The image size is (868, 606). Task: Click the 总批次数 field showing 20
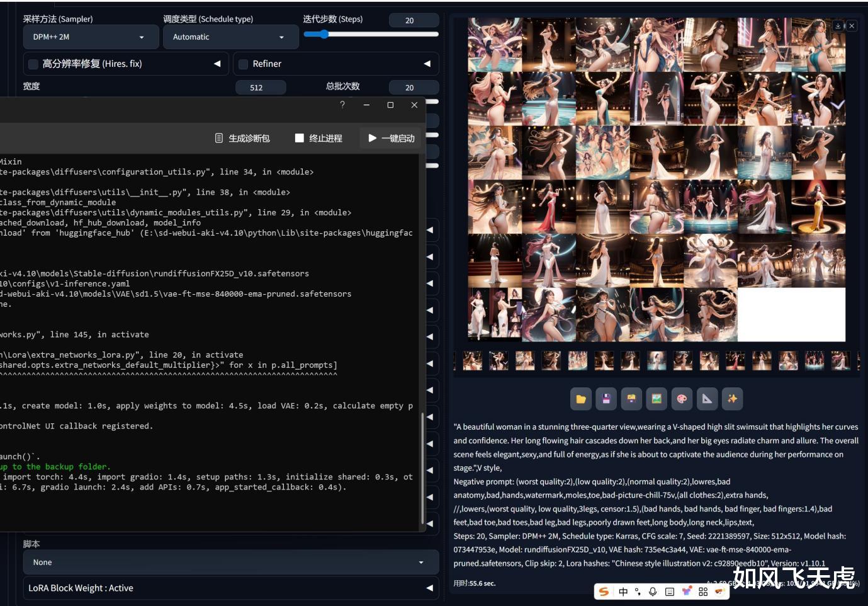point(414,88)
